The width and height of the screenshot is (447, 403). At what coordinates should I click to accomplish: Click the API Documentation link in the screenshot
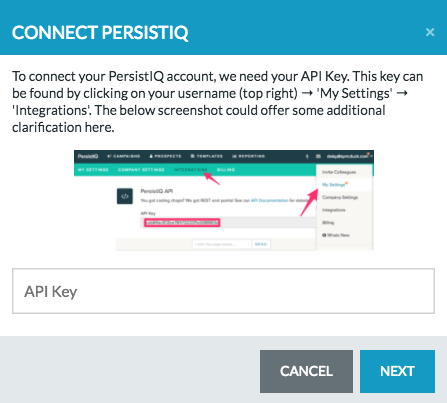(270, 201)
